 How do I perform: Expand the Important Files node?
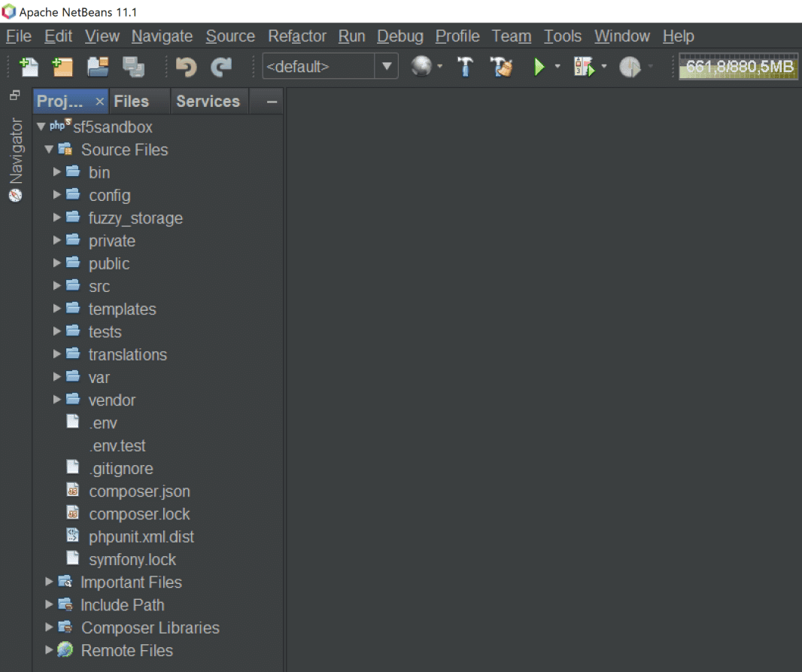[49, 582]
